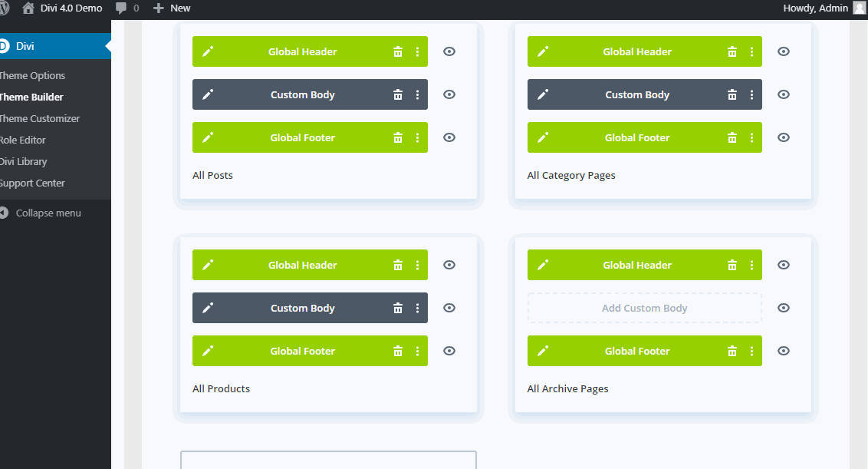Delete Global Header in All Category Pages

point(732,51)
